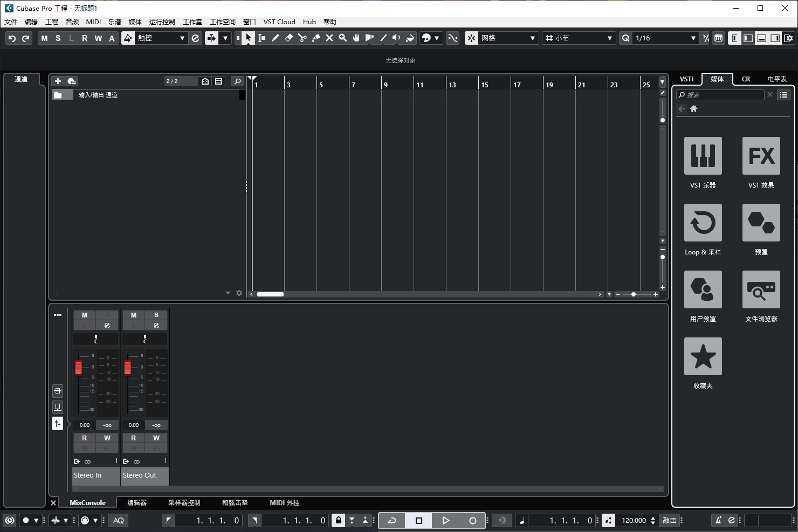Click the transport Play button
This screenshot has width=798, height=532.
pos(445,520)
